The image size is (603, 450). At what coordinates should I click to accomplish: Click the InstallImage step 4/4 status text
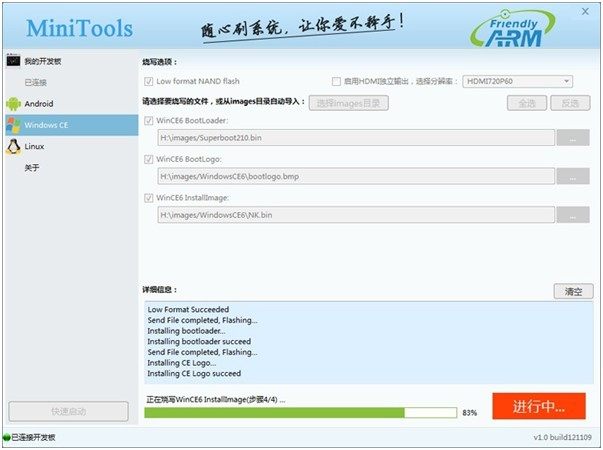pos(216,400)
